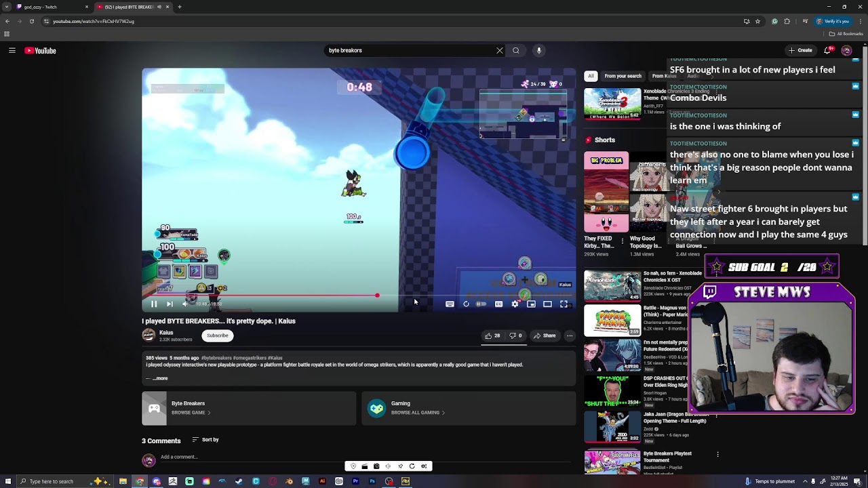Viewport: 868px width, 488px height.
Task: Open the video player settings gear
Action: pos(515,304)
